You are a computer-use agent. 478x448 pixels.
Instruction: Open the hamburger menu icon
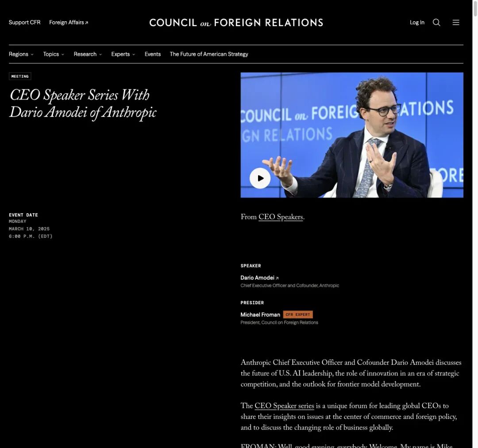coord(456,23)
